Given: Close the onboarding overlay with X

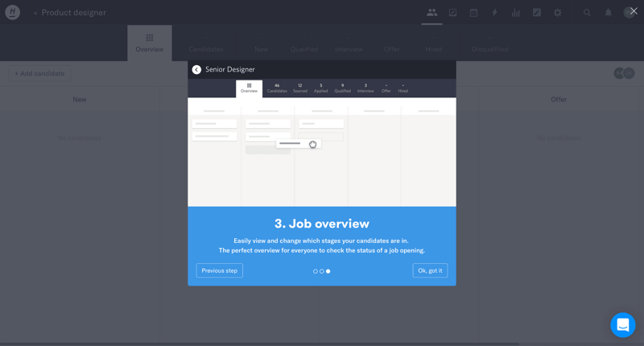Looking at the screenshot, I should tap(634, 11).
